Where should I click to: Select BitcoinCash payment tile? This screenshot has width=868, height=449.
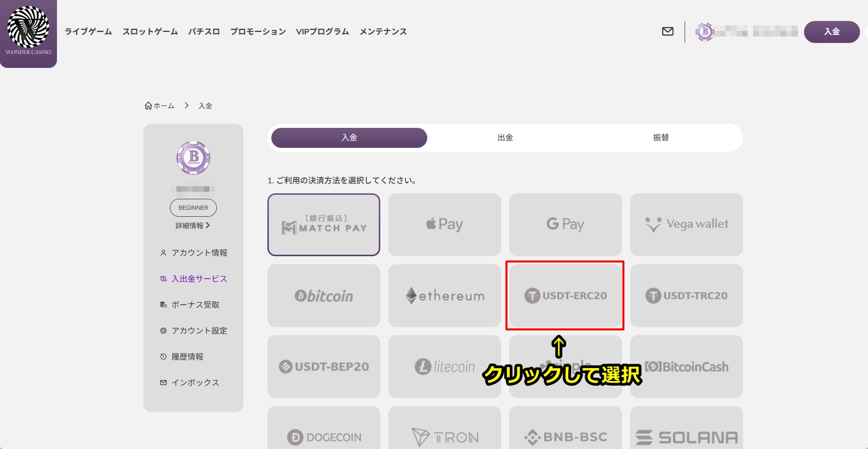687,367
